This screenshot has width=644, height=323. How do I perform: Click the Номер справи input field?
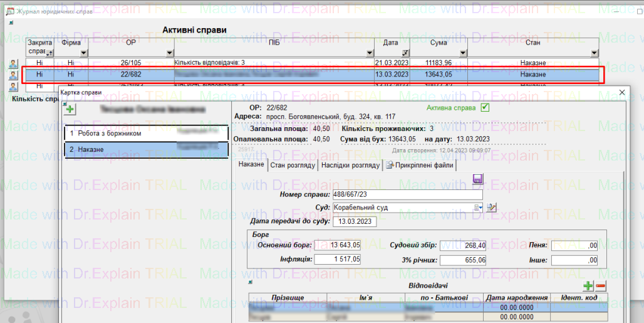pyautogui.click(x=403, y=194)
